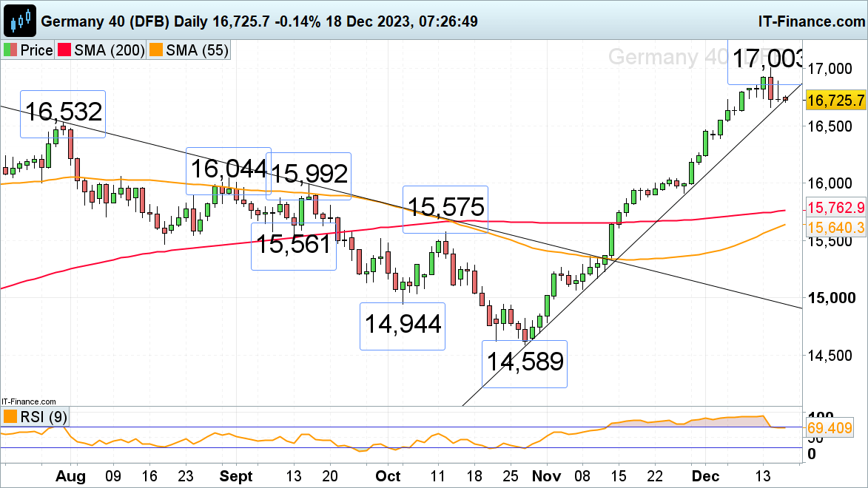Click the 16 date label in August
868x488 pixels.
[149, 476]
